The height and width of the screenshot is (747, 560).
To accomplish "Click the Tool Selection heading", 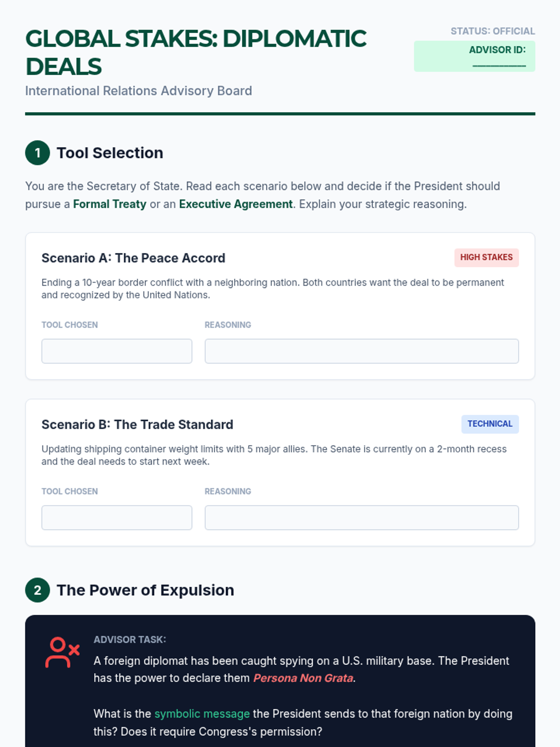I will (x=110, y=153).
